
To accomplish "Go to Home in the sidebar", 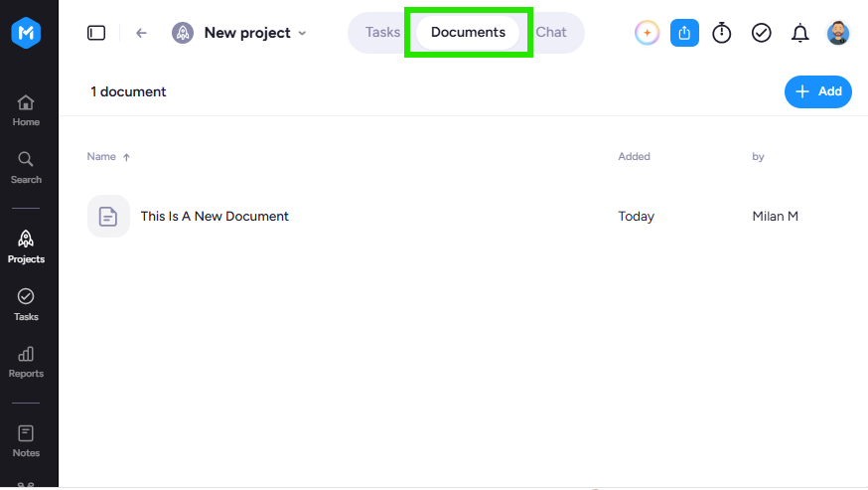I will click(x=26, y=110).
